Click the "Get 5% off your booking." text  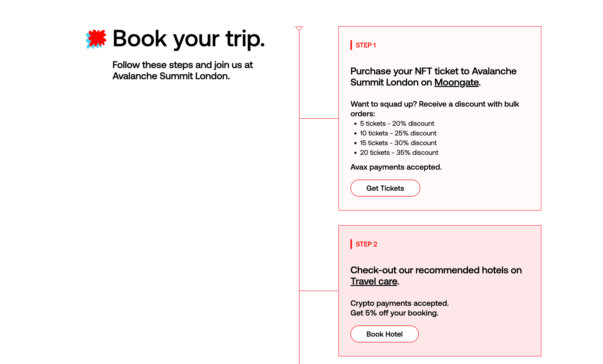(394, 313)
